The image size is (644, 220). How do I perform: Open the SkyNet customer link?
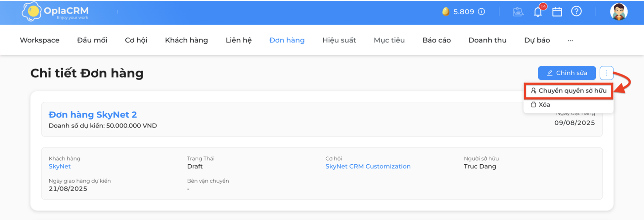coord(60,166)
